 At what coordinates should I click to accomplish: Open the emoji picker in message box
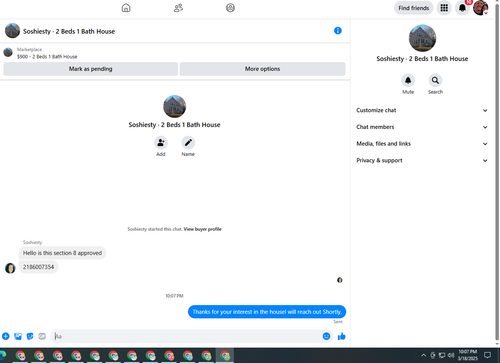coord(326,336)
